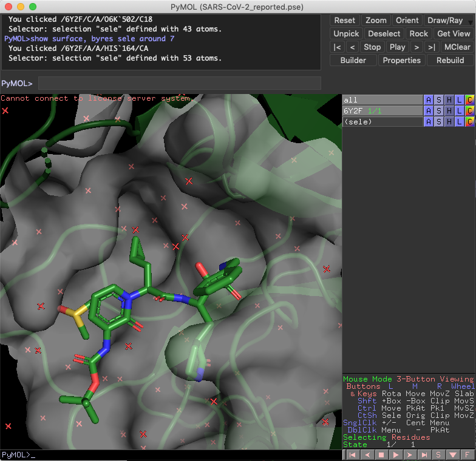This screenshot has width=476, height=461.
Task: Open Hide menu for 'all' object
Action: click(449, 99)
